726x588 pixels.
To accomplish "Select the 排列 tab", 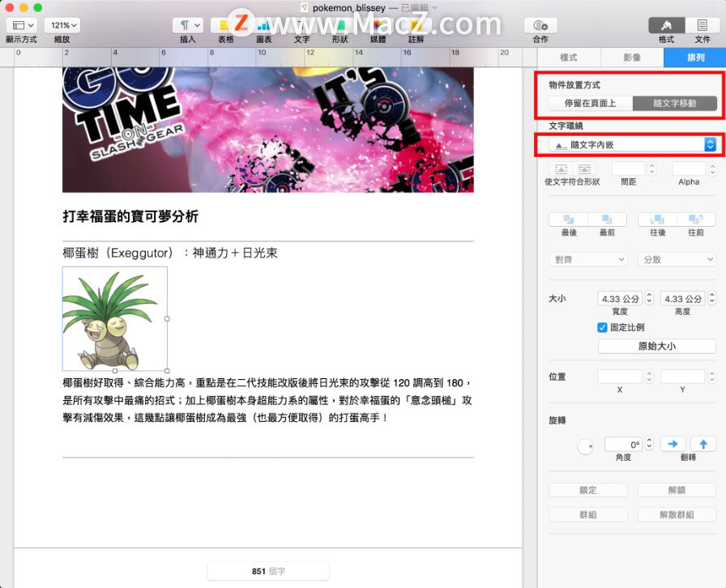I will tap(695, 58).
